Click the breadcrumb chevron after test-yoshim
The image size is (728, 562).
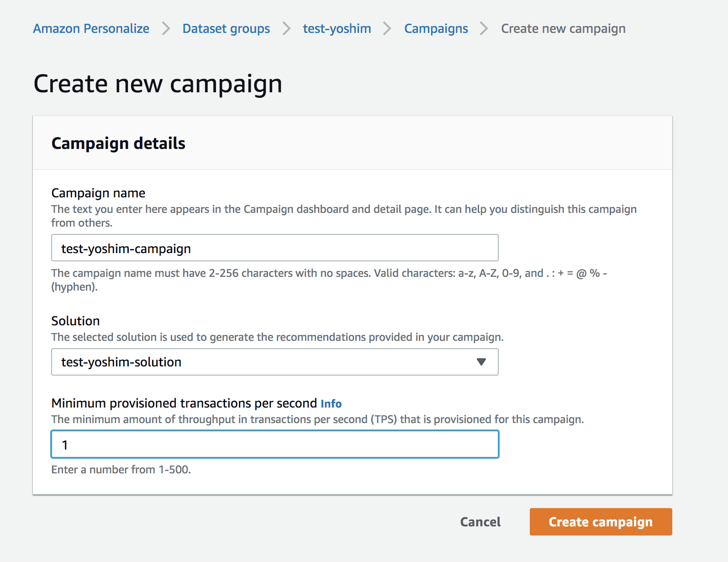point(387,28)
